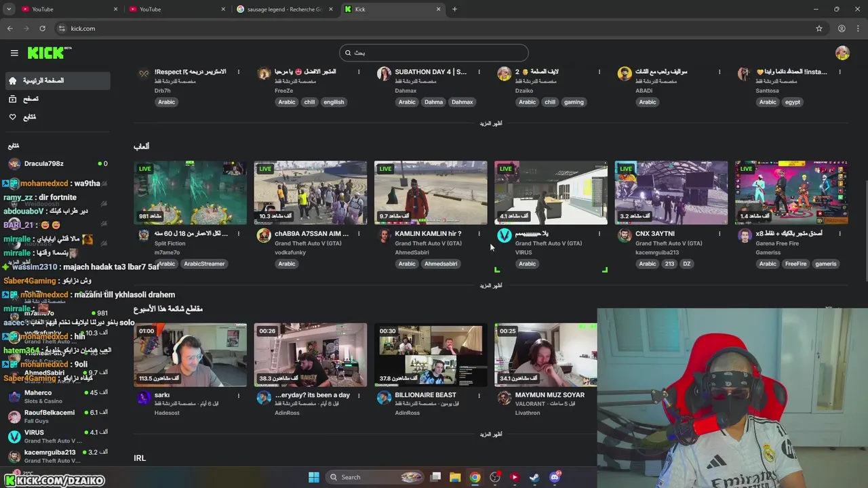Click show more under top streams row

pyautogui.click(x=491, y=123)
